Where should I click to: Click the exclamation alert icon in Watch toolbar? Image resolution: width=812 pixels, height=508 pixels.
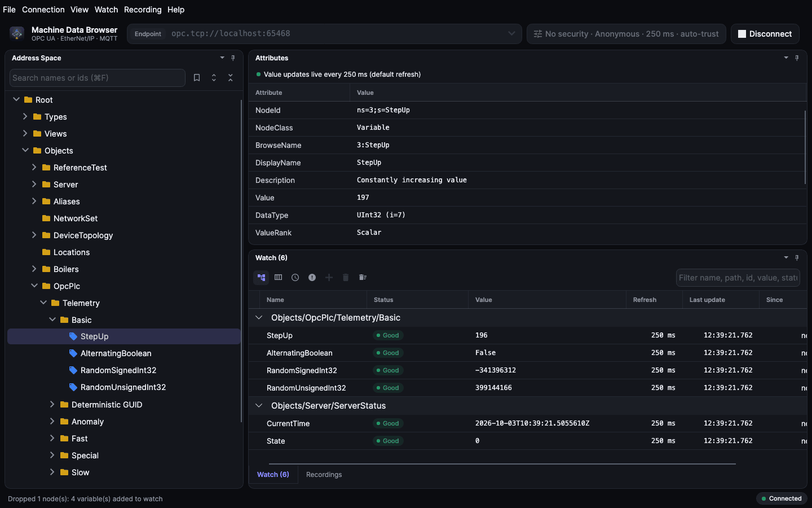[312, 277]
